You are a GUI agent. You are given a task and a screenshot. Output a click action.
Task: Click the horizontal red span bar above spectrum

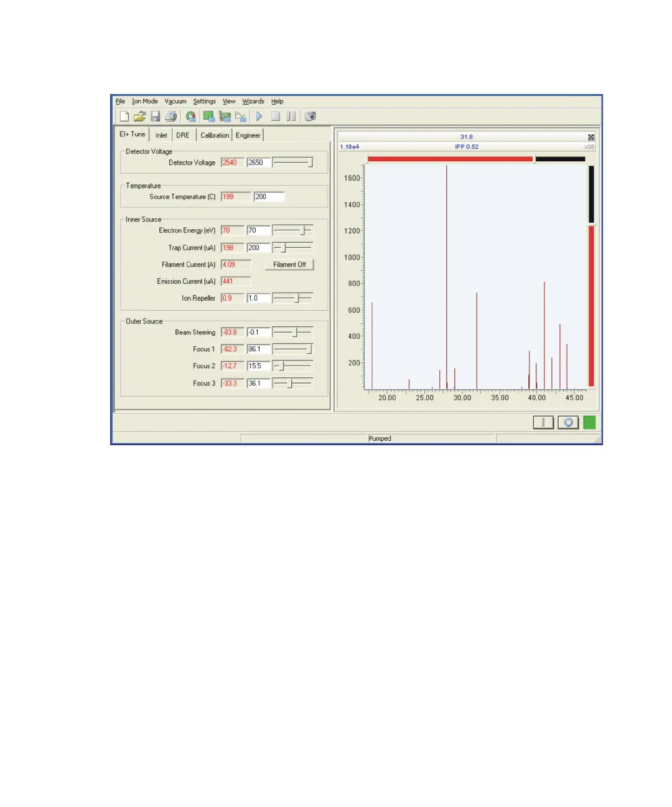point(450,159)
